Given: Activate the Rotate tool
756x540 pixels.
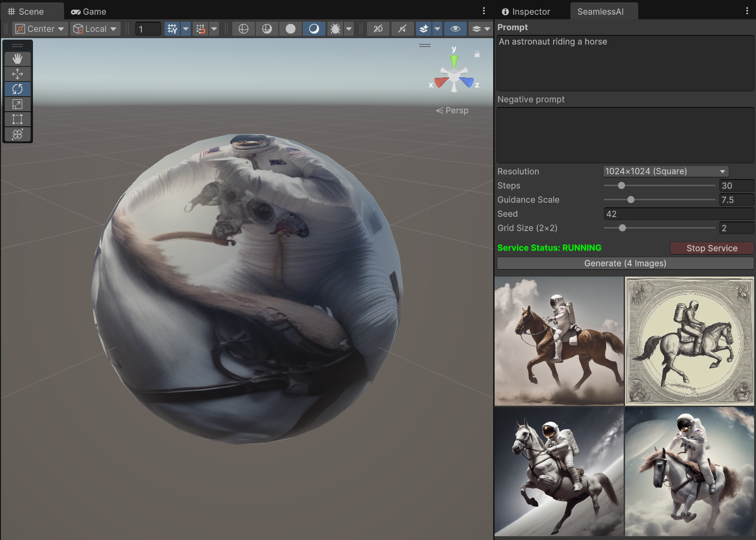Looking at the screenshot, I should (17, 89).
